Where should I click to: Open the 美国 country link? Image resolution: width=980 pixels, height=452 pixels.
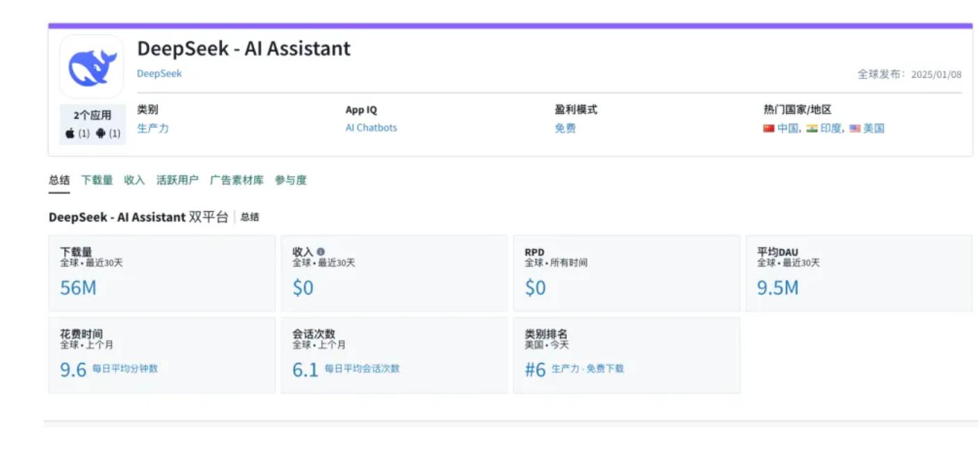click(874, 129)
